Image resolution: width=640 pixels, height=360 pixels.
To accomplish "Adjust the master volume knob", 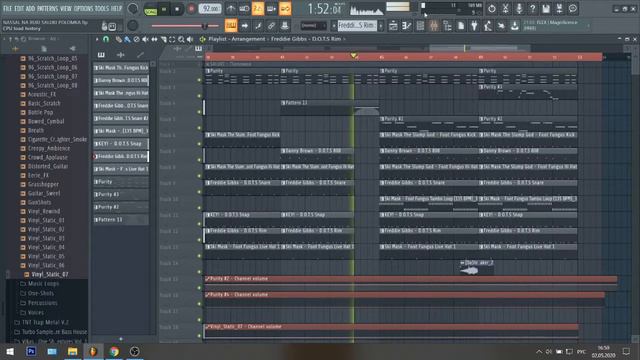I will 133,9.
